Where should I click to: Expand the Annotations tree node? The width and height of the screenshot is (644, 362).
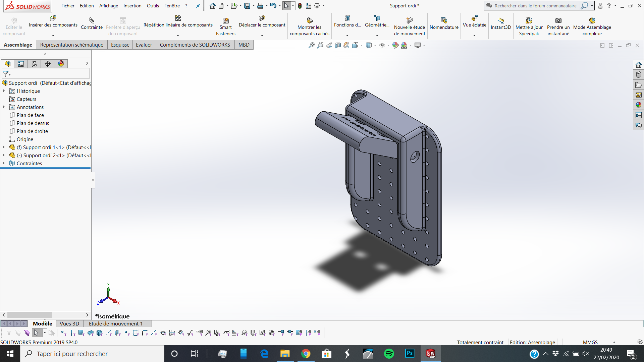[4, 107]
